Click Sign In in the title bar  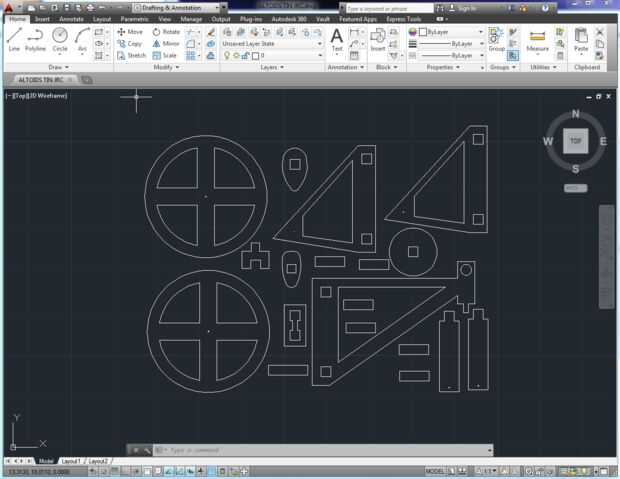[x=463, y=8]
